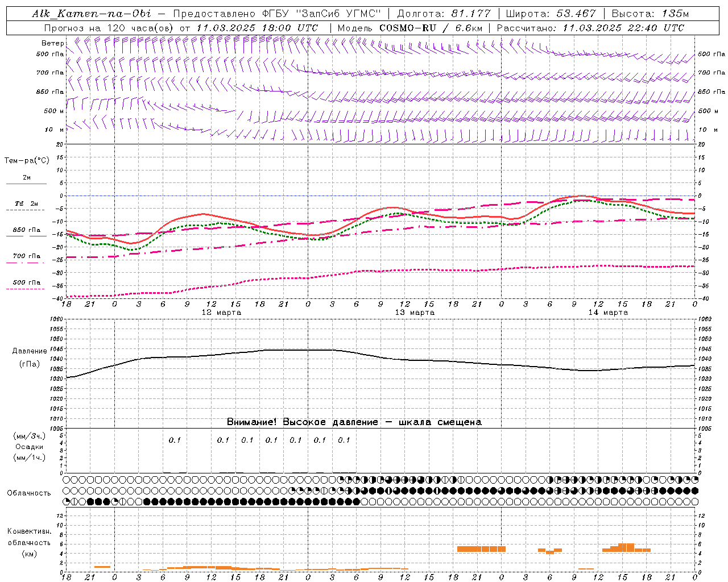Select the provider text ФГБУ "ЗапСиб УГМС"
The image size is (728, 582).
322,14
